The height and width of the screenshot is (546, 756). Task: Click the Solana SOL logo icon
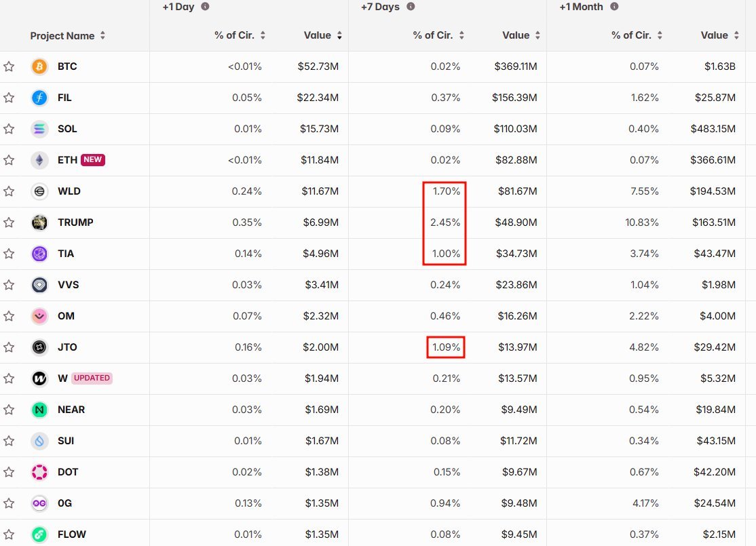(x=40, y=129)
